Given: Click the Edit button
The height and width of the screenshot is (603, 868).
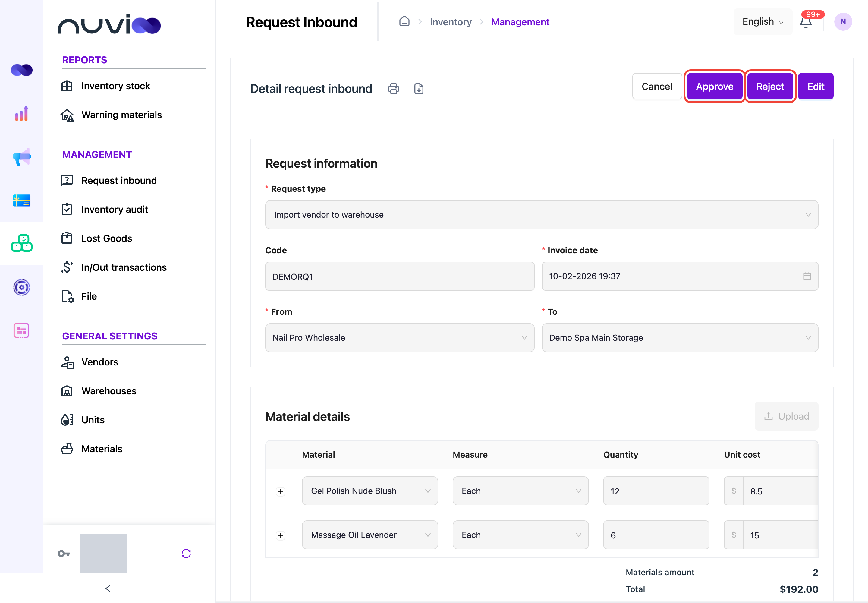Looking at the screenshot, I should click(x=816, y=87).
